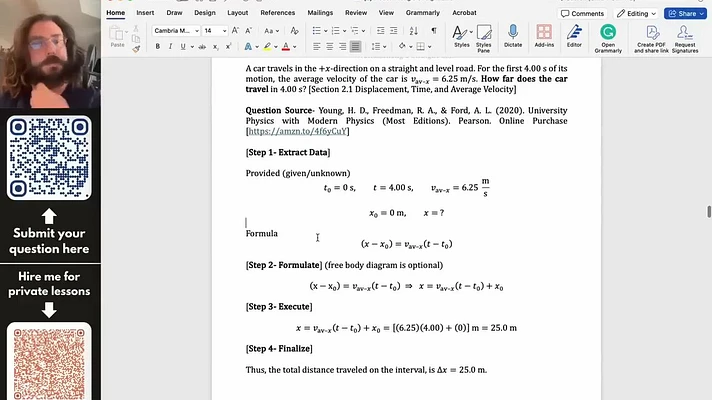Open bullet list options arrow
Image resolution: width=712 pixels, height=400 pixels.
coord(326,31)
